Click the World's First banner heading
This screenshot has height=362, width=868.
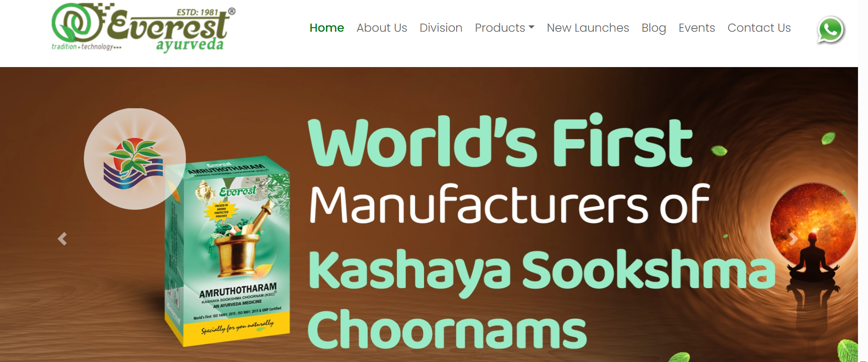coord(500,141)
